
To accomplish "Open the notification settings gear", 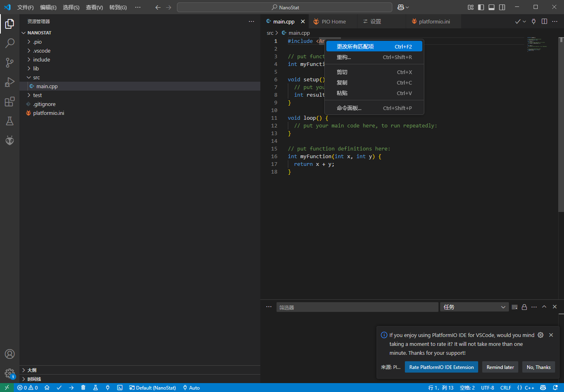I will point(541,335).
